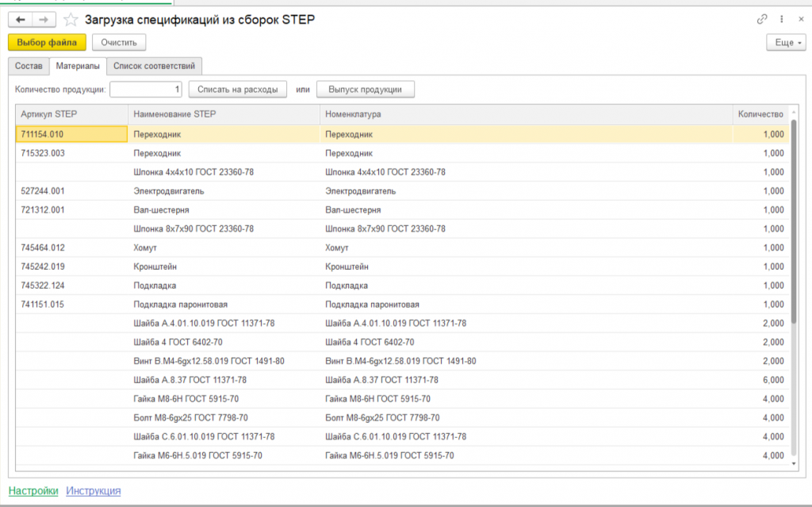Click the Номенклатура column header
Image resolution: width=812 pixels, height=507 pixels.
(x=527, y=114)
